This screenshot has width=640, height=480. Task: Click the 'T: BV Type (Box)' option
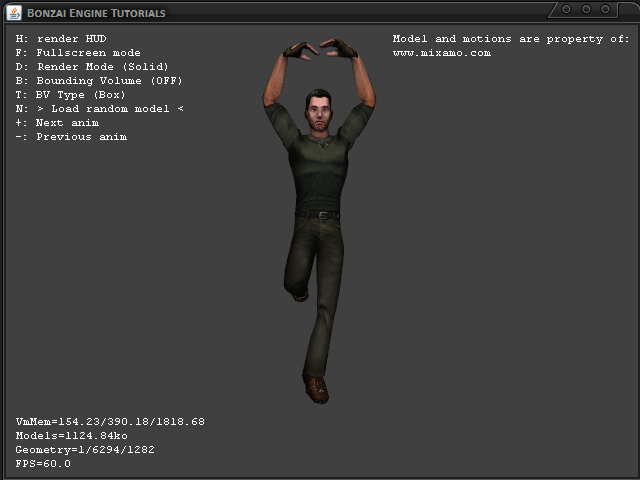coord(71,95)
